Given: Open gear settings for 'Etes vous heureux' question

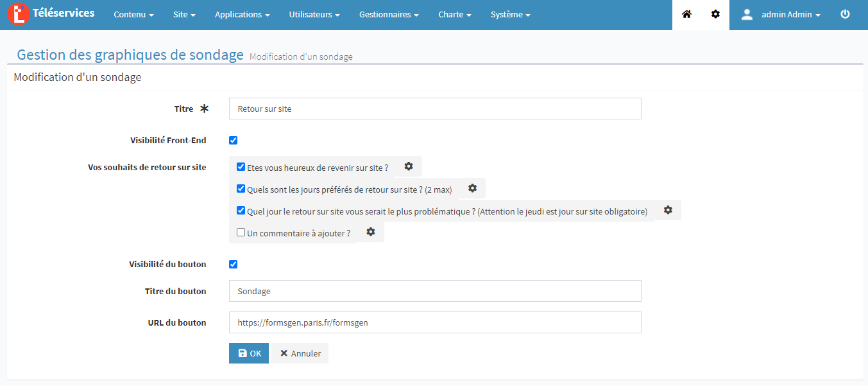Looking at the screenshot, I should pos(409,166).
